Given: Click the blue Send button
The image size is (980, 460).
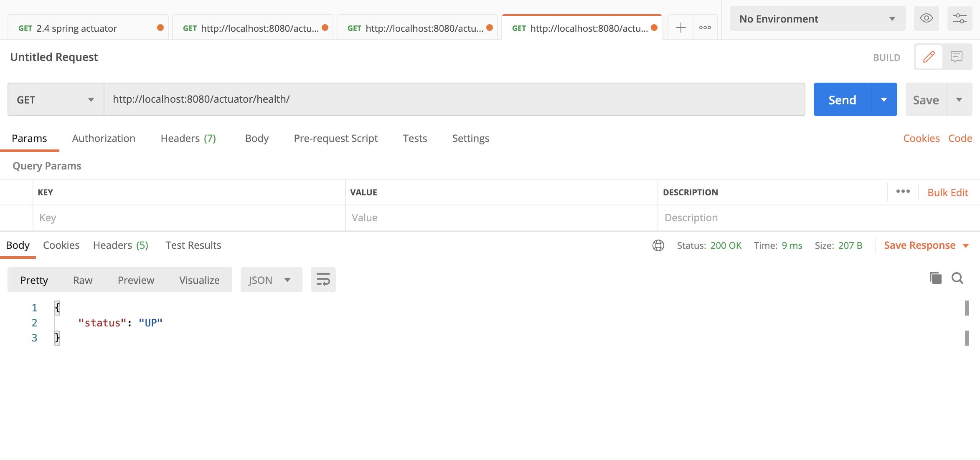Looking at the screenshot, I should coord(842,100).
